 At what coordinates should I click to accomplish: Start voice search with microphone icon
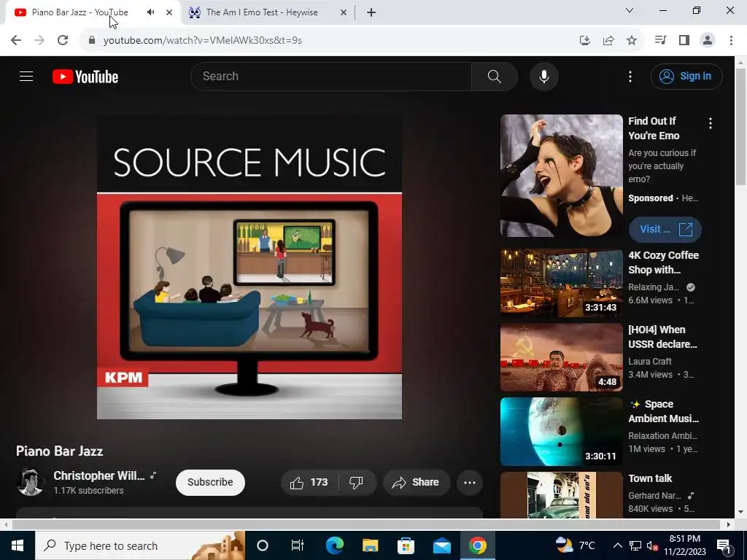[x=543, y=76]
